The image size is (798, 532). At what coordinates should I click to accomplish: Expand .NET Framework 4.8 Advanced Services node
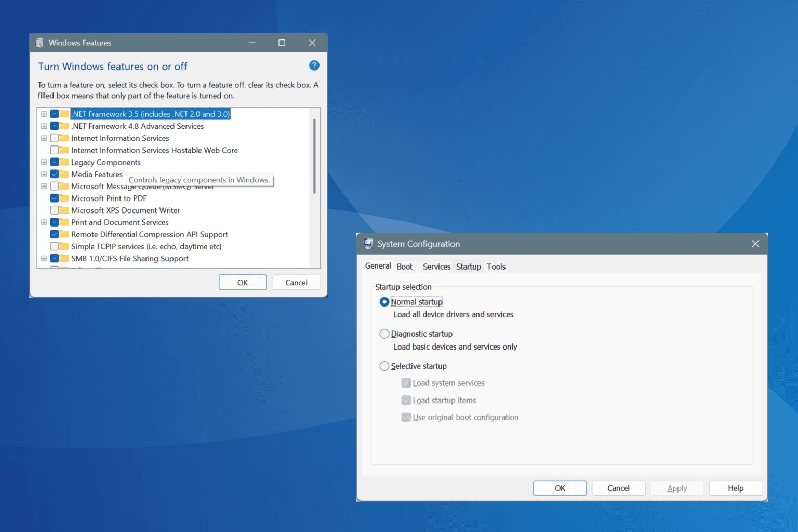pyautogui.click(x=44, y=126)
